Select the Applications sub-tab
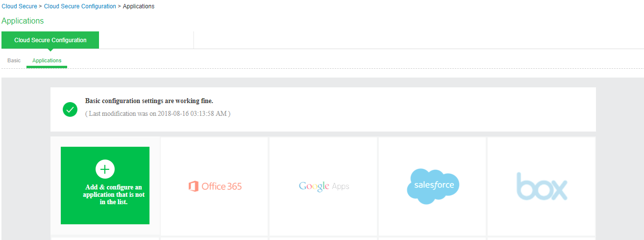Image resolution: width=644 pixels, height=240 pixels. coord(47,60)
